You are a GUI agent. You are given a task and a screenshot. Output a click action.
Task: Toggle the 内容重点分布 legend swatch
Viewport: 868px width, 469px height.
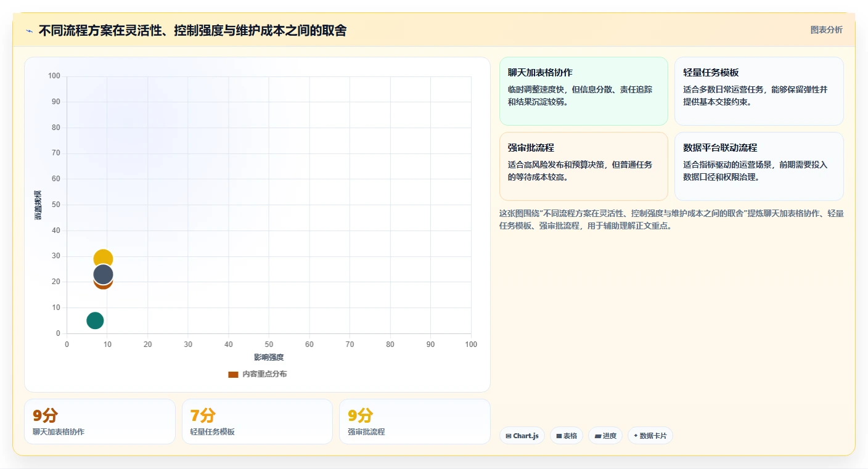click(233, 374)
